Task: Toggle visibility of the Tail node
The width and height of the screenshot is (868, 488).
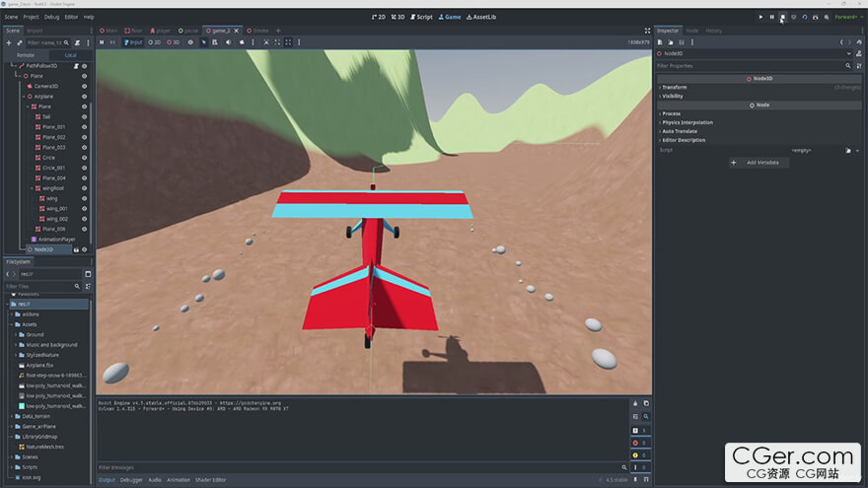Action: click(84, 116)
